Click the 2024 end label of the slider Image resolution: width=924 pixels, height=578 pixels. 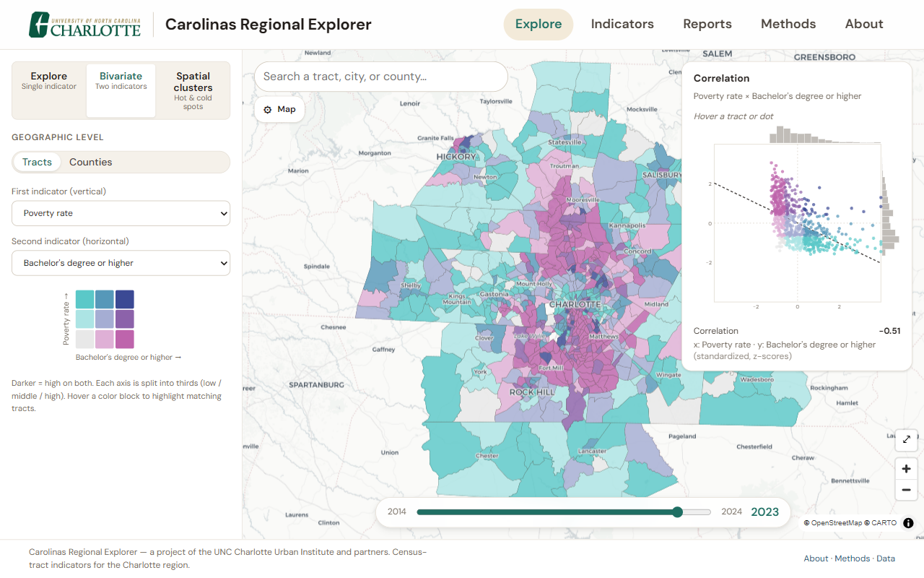pos(731,512)
